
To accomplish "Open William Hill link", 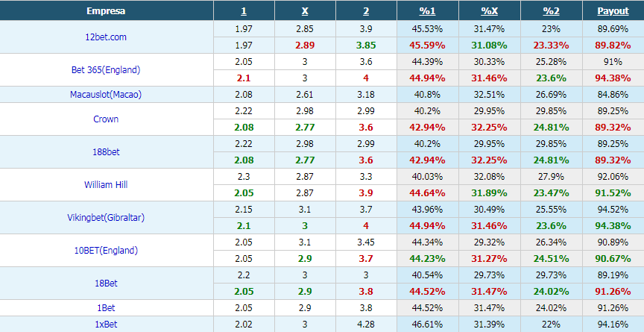I will coord(106,185).
